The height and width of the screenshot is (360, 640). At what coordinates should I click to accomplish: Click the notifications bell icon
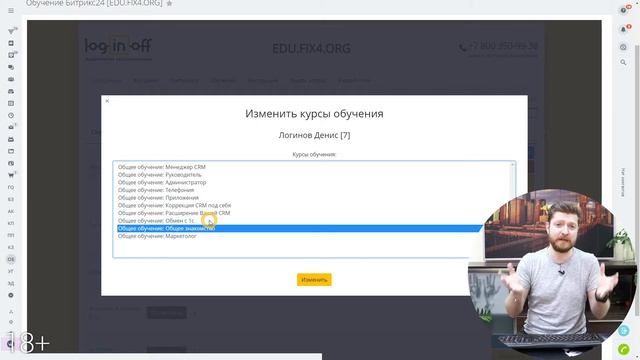[623, 29]
